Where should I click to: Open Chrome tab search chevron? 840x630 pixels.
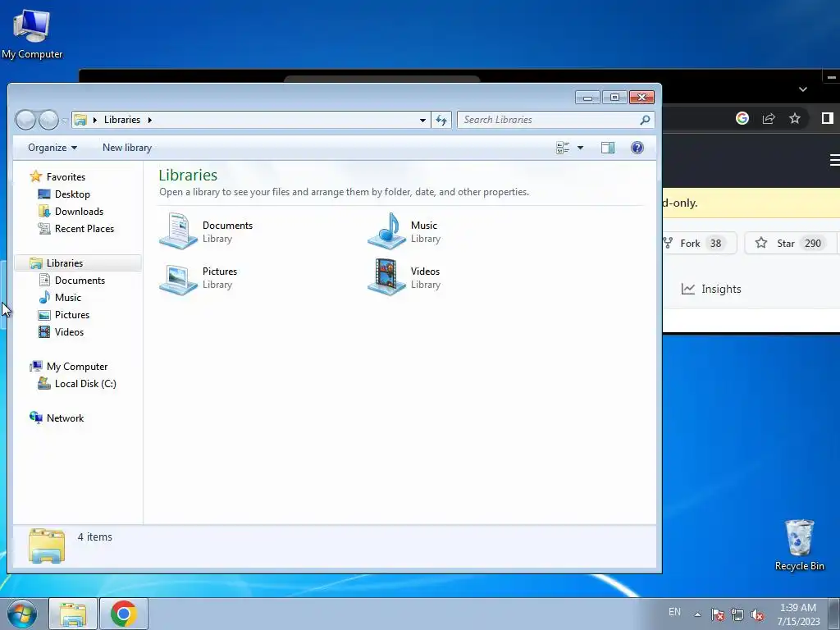pos(802,89)
